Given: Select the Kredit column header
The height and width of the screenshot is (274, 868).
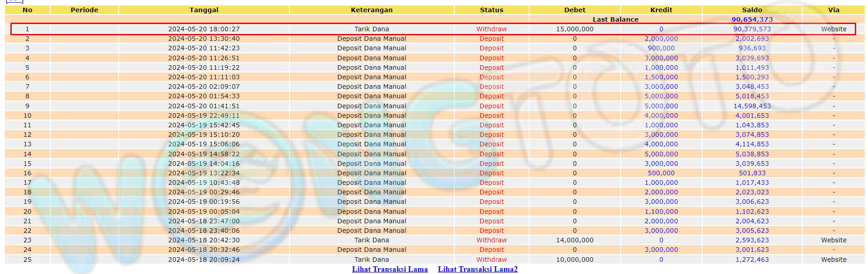Looking at the screenshot, I should pyautogui.click(x=661, y=10).
